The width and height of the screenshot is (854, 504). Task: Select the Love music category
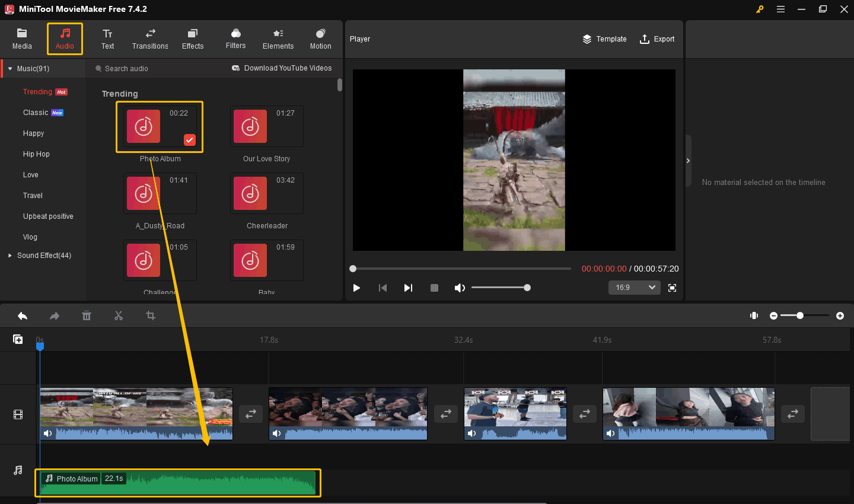click(x=31, y=175)
